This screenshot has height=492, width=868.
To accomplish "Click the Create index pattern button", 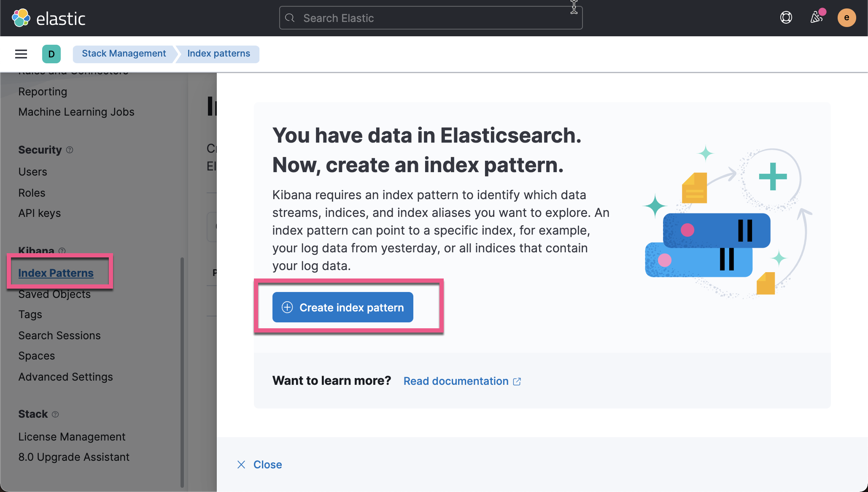I will click(342, 307).
